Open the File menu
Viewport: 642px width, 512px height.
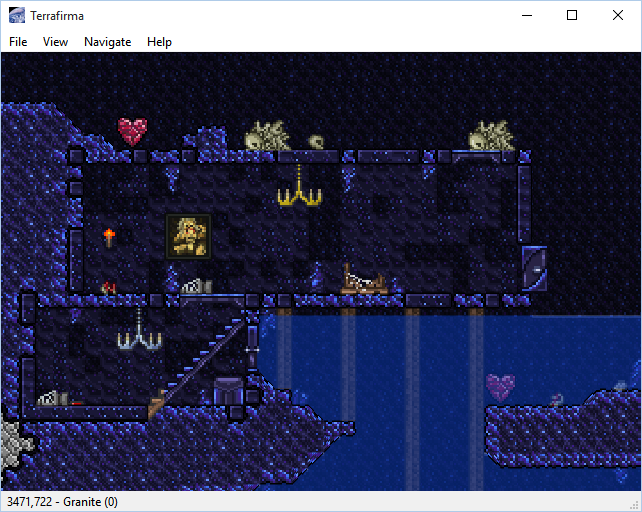pyautogui.click(x=18, y=42)
